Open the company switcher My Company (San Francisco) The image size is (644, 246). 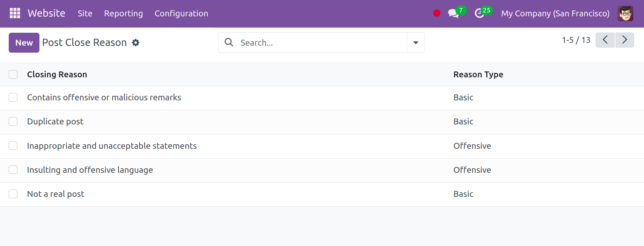point(555,14)
